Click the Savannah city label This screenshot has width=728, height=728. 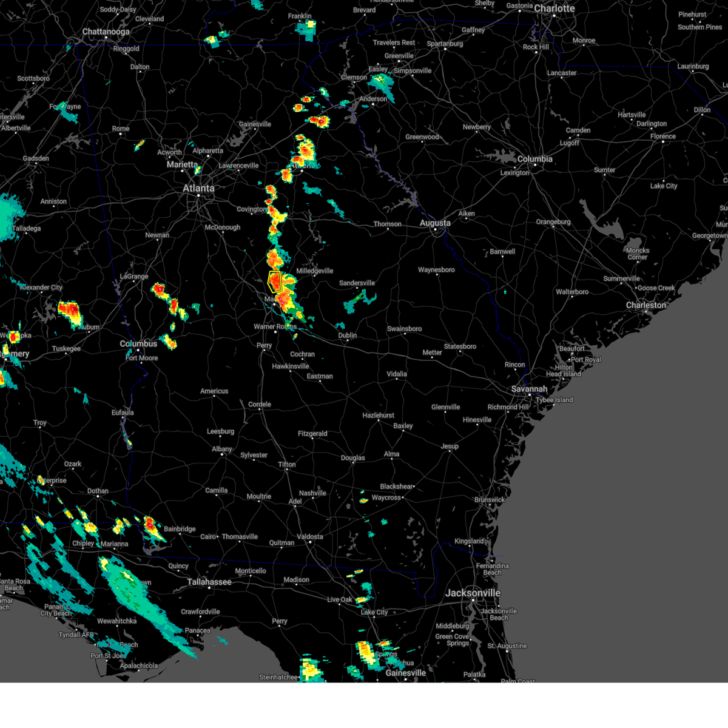[x=529, y=389]
